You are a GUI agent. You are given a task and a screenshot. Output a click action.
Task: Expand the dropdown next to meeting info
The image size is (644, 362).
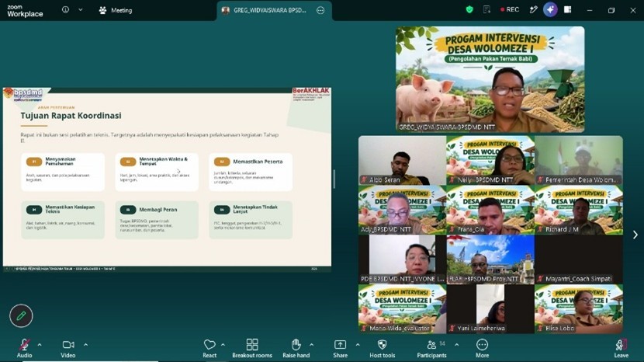click(81, 10)
